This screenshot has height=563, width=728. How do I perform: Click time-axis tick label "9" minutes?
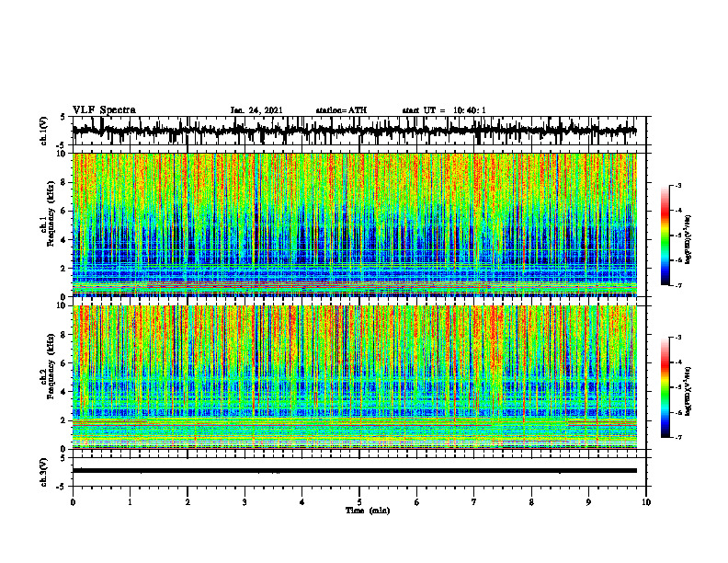point(588,502)
